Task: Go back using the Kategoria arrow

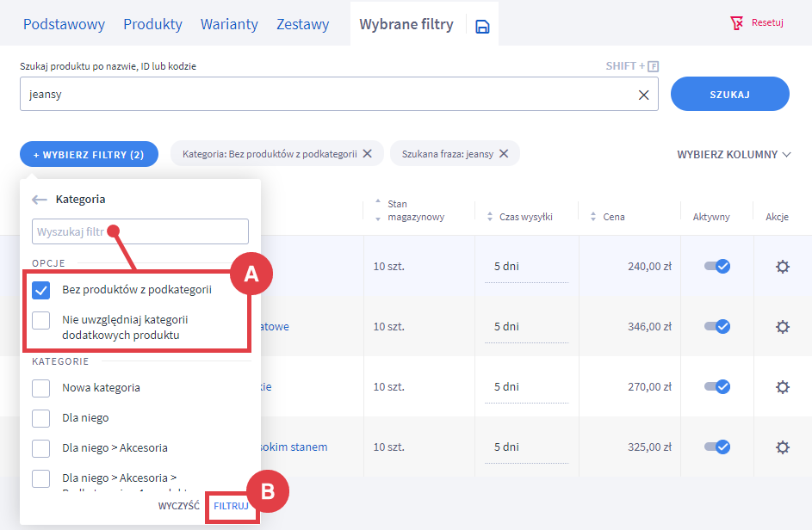Action: pyautogui.click(x=40, y=200)
